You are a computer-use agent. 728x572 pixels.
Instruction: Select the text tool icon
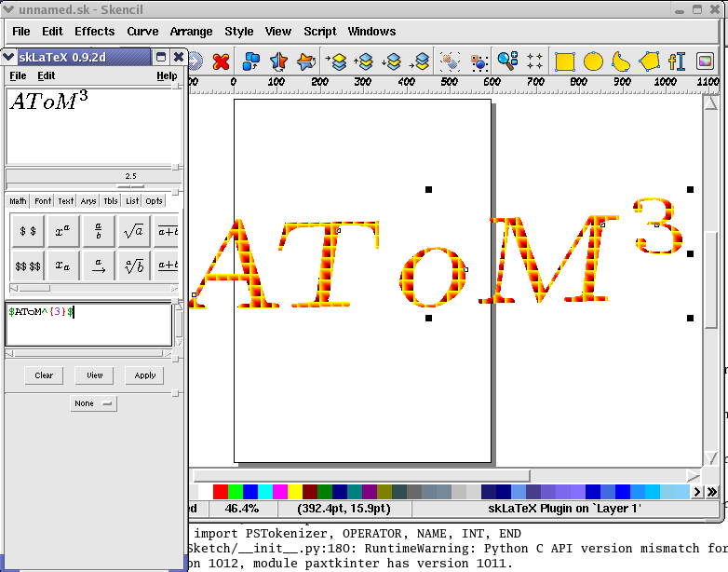677,61
